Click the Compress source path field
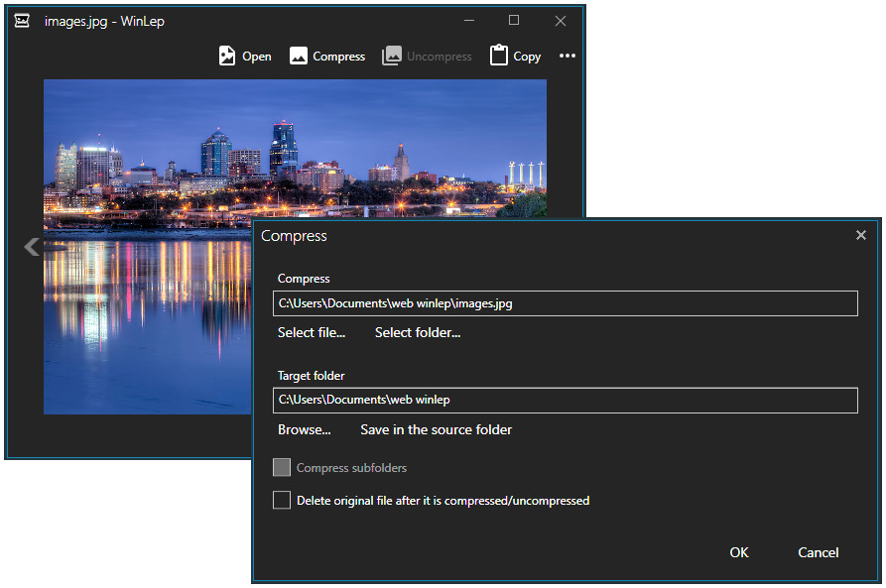This screenshot has width=886, height=588. click(566, 303)
